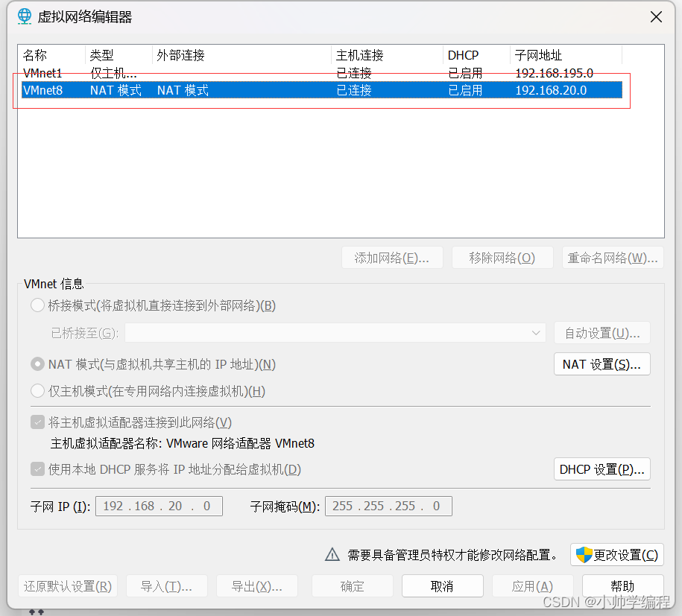The width and height of the screenshot is (682, 616).
Task: Select 桥接模式 radio button
Action: (x=37, y=305)
